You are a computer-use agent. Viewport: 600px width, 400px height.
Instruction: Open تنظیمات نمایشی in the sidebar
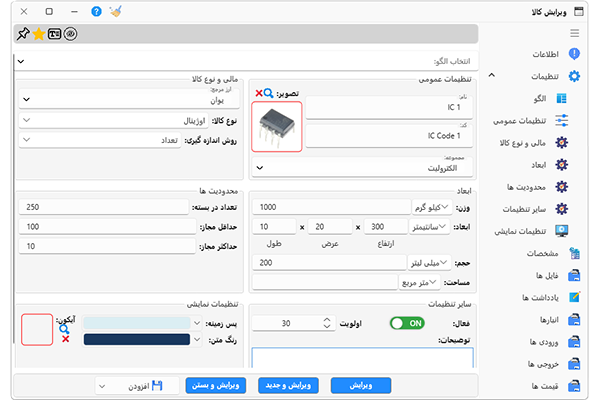pos(520,232)
